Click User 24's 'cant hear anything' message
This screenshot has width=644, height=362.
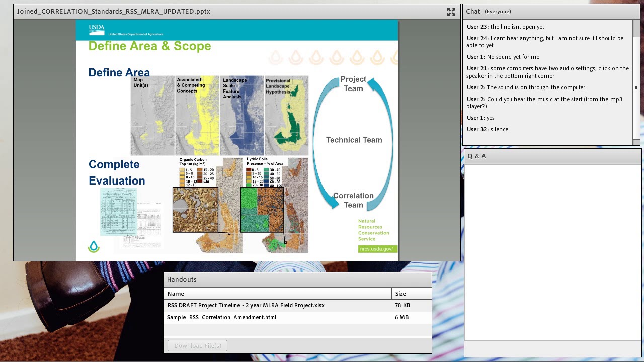point(545,42)
